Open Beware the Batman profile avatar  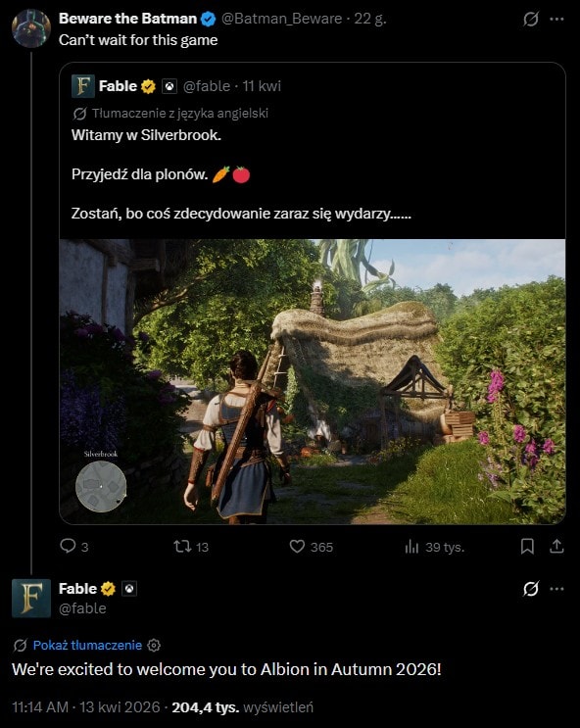tap(31, 28)
